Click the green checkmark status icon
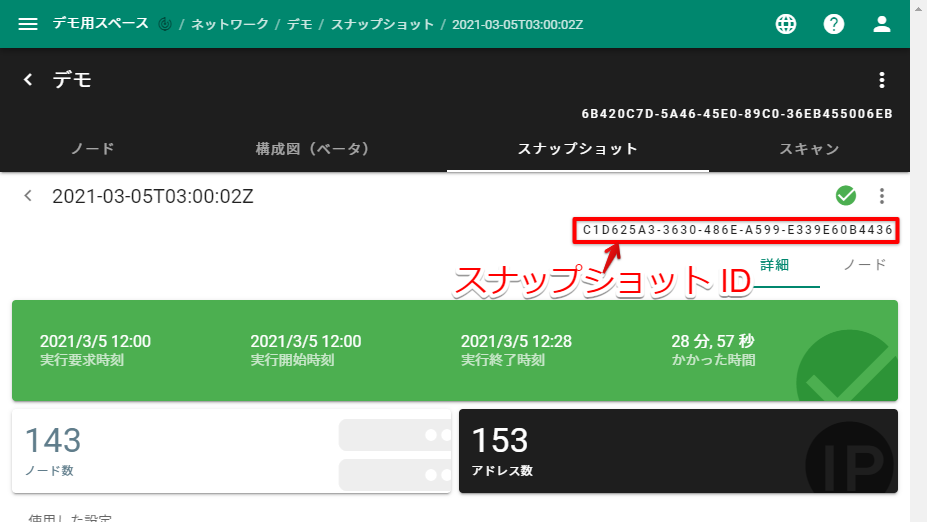The width and height of the screenshot is (927, 522). pos(846,195)
